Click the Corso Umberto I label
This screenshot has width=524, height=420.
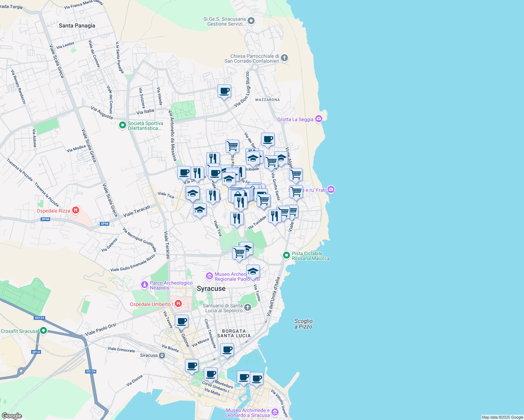216,386
